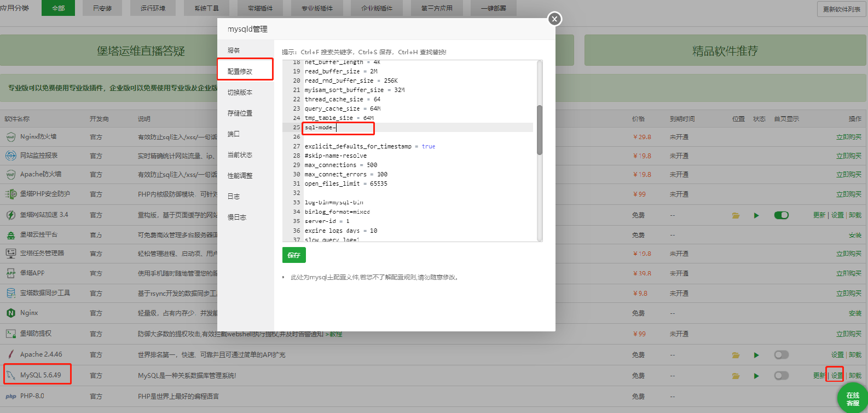Image resolution: width=868 pixels, height=413 pixels.
Task: Click the Nginx防火墙 icon
Action: pyautogui.click(x=11, y=137)
